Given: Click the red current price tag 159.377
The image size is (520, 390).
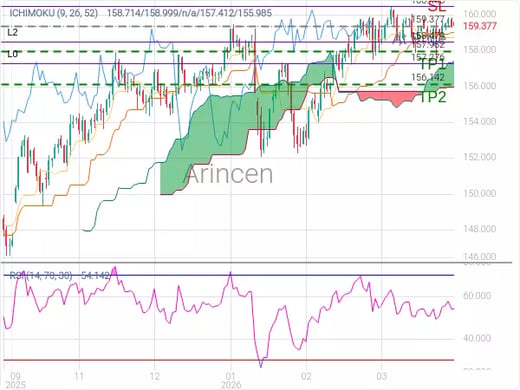Looking at the screenshot, I should point(480,26).
